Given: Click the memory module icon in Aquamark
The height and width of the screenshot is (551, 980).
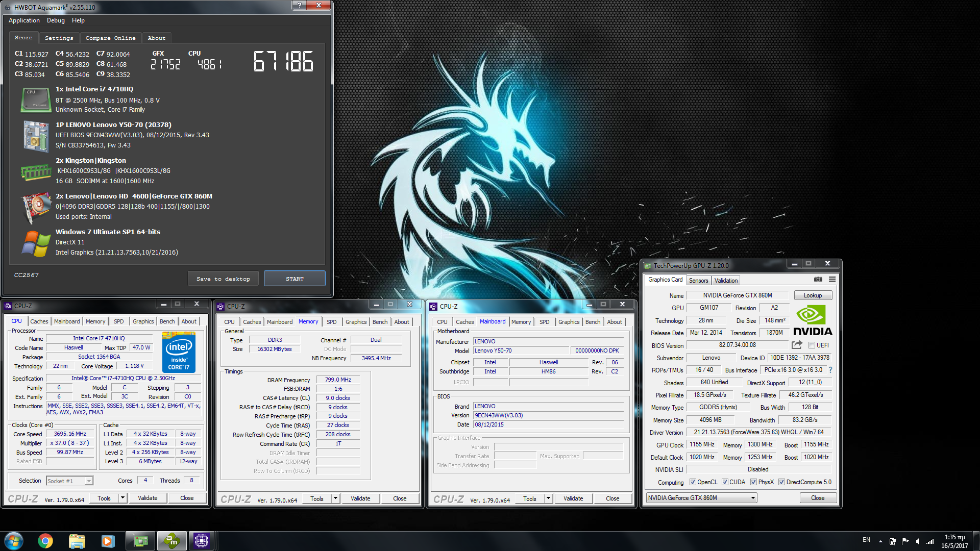Looking at the screenshot, I should (36, 172).
